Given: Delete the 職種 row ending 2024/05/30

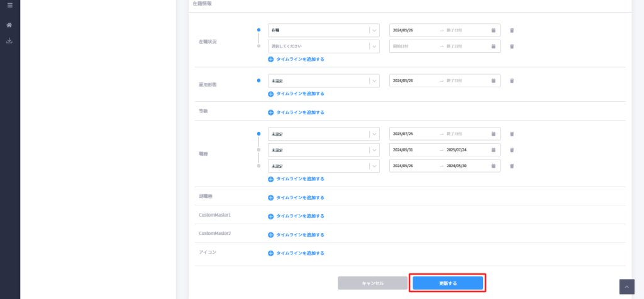Looking at the screenshot, I should (x=512, y=166).
